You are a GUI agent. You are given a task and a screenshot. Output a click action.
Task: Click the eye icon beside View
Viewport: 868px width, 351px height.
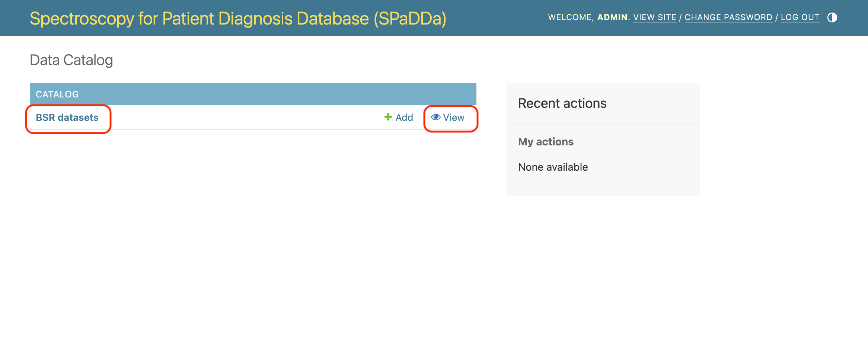coord(436,117)
